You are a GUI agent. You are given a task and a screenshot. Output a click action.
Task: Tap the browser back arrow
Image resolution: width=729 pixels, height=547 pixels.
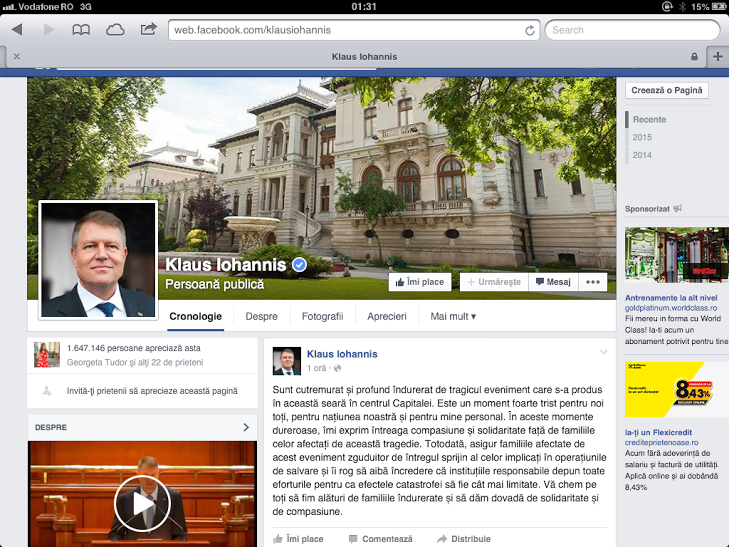coord(17,30)
